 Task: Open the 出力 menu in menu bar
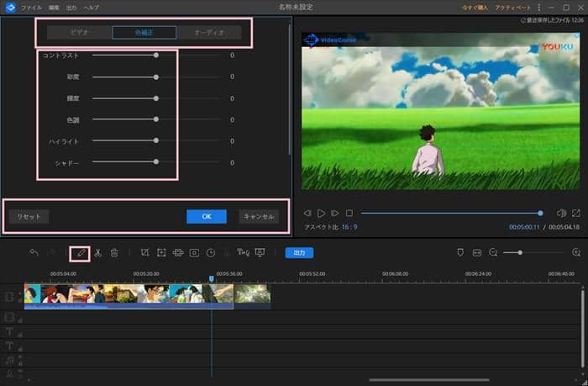point(71,8)
